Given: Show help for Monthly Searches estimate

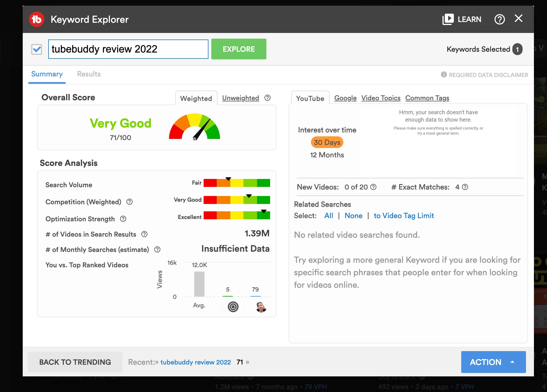Looking at the screenshot, I should 157,249.
